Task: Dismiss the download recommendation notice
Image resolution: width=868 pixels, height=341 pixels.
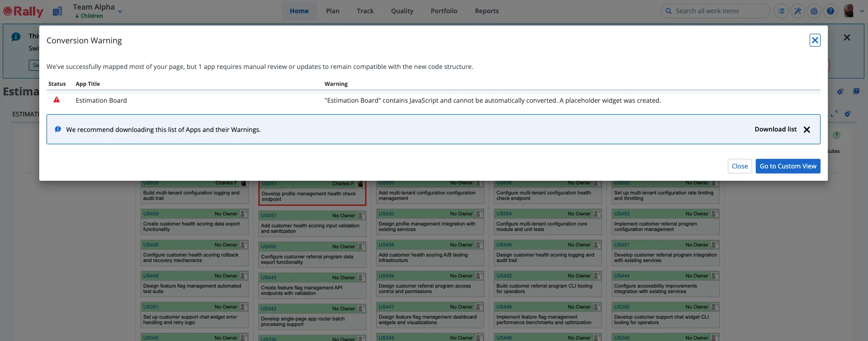Action: pos(807,130)
